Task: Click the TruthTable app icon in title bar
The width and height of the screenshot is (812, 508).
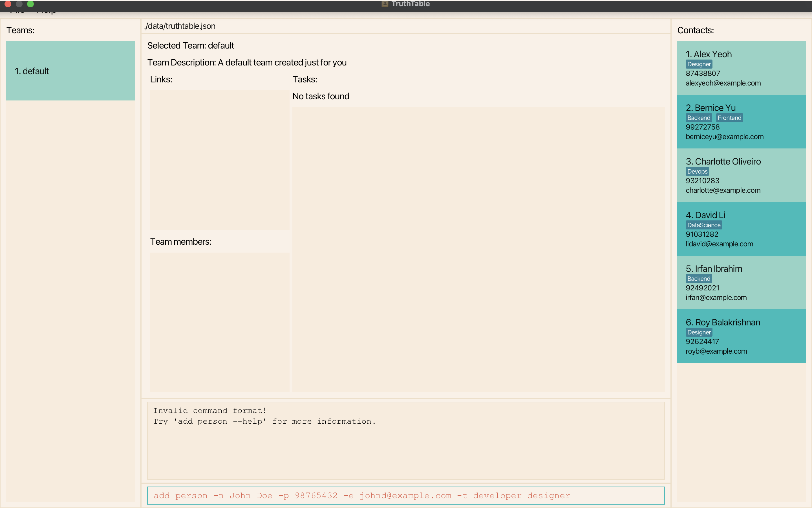Action: (x=385, y=4)
